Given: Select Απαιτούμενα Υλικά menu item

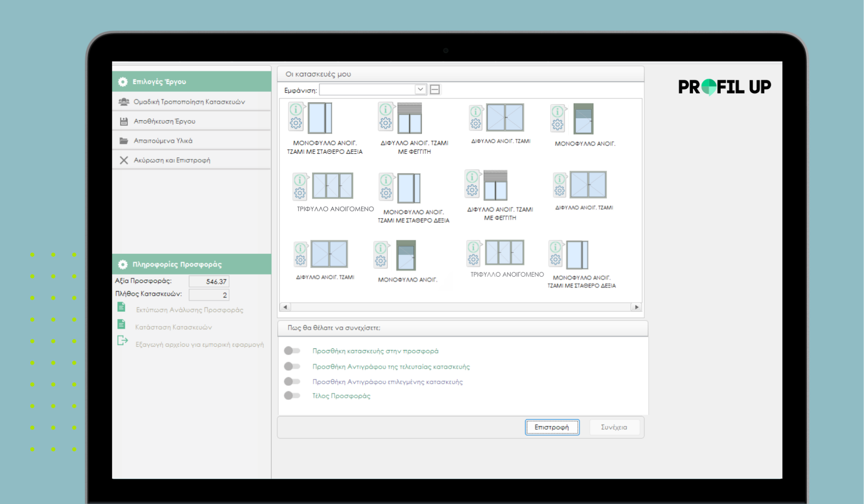Looking at the screenshot, I should coord(163,141).
